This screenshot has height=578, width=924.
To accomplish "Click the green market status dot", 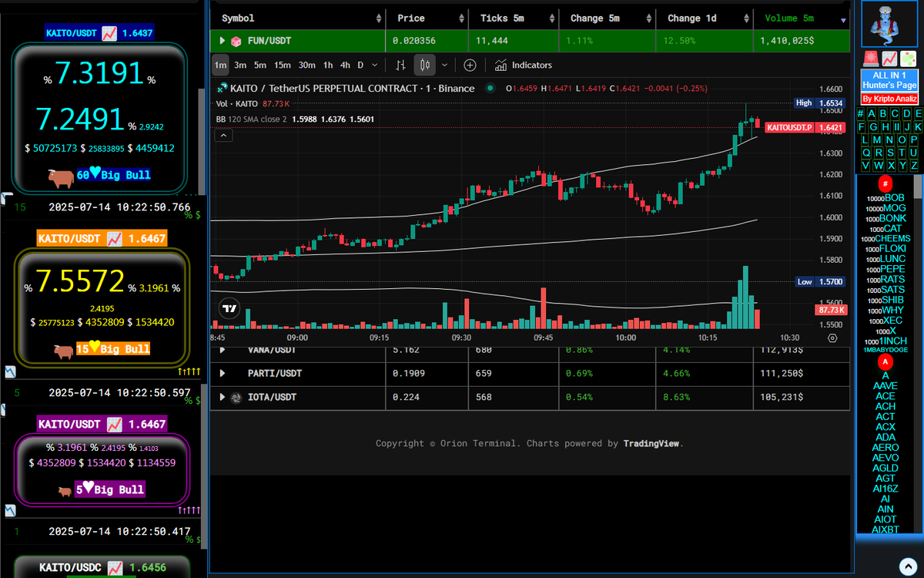I will 490,89.
